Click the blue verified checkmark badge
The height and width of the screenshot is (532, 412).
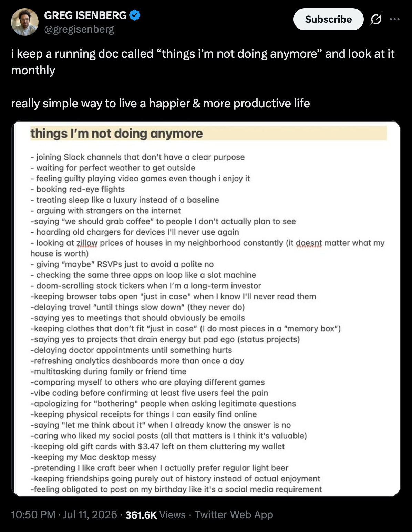coord(135,15)
